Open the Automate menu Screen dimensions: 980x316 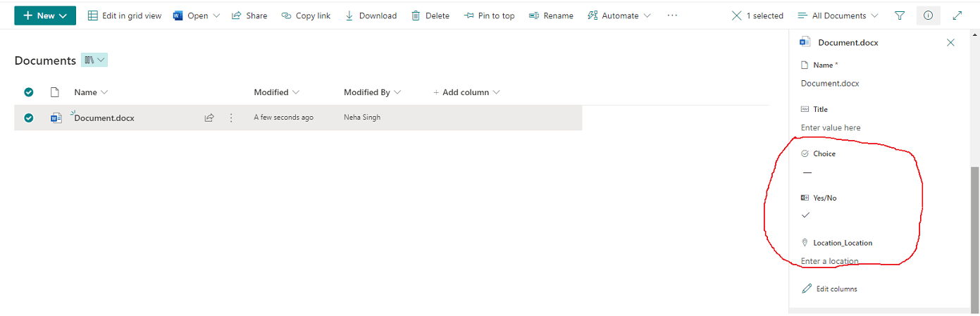coord(619,15)
